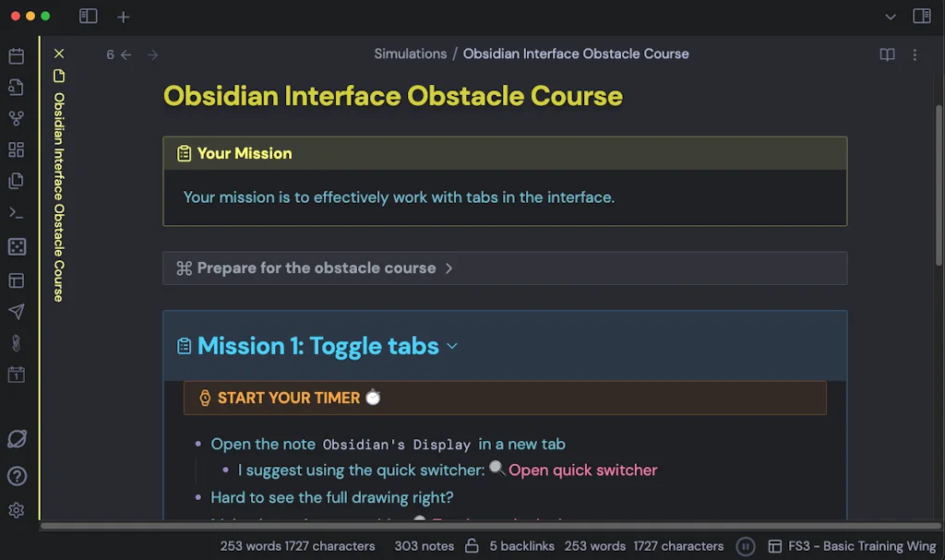Viewport: 945px width, 560px height.
Task: Toggle reading view with the book icon
Action: pos(886,54)
